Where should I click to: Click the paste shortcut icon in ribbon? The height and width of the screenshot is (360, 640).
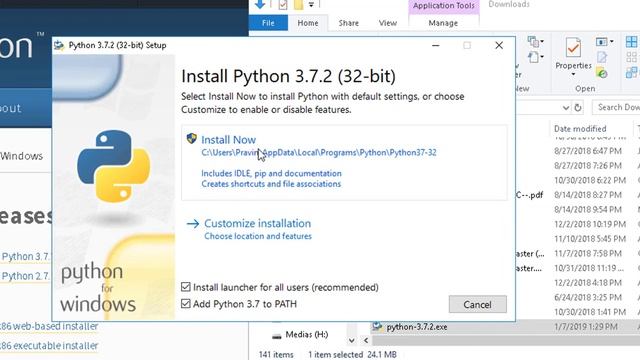(535, 57)
